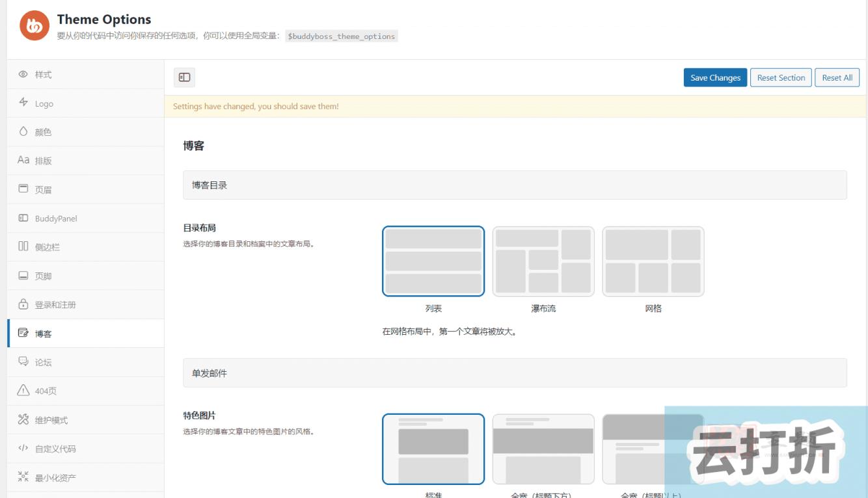The image size is (868, 498).
Task: Click the footer icon beside 页脚
Action: click(x=23, y=276)
